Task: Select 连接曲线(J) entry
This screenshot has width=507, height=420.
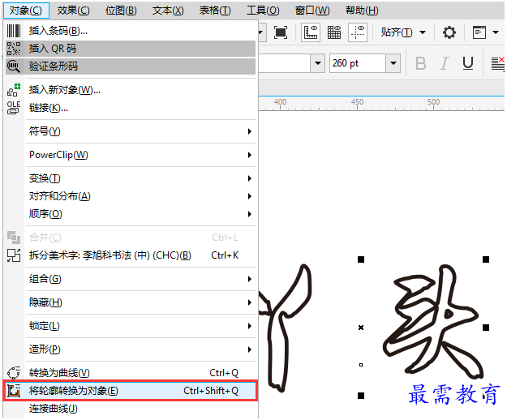Action: (x=131, y=409)
